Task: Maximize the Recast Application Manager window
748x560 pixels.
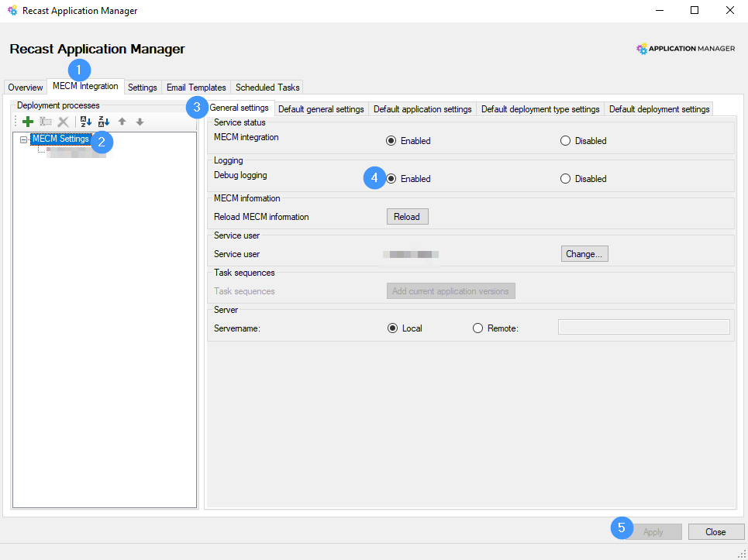Action: (695, 10)
